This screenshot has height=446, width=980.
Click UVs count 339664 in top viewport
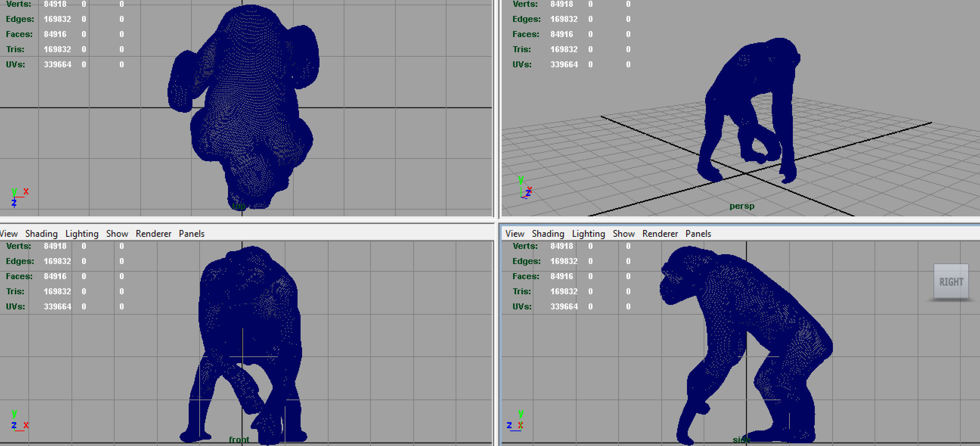click(x=57, y=64)
